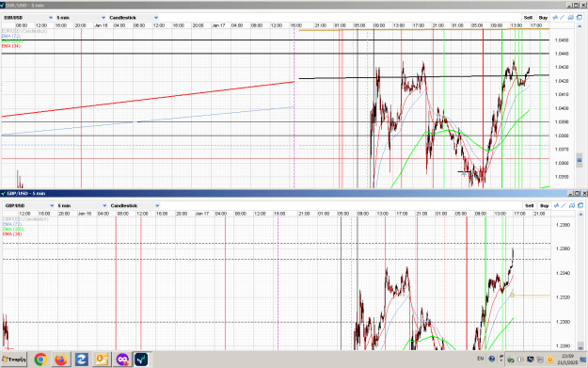
Task: Open chart settings icon in GBP/USD toolbar
Action: click(x=572, y=205)
